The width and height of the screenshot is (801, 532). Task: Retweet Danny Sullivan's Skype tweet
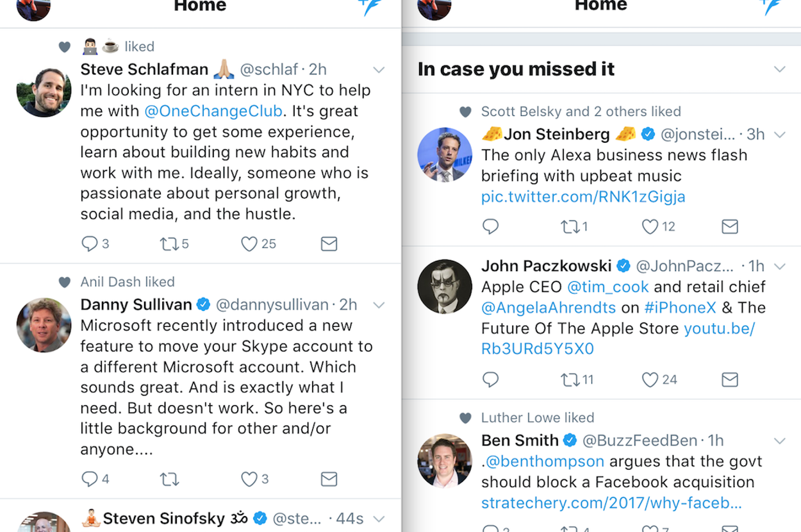click(x=169, y=479)
